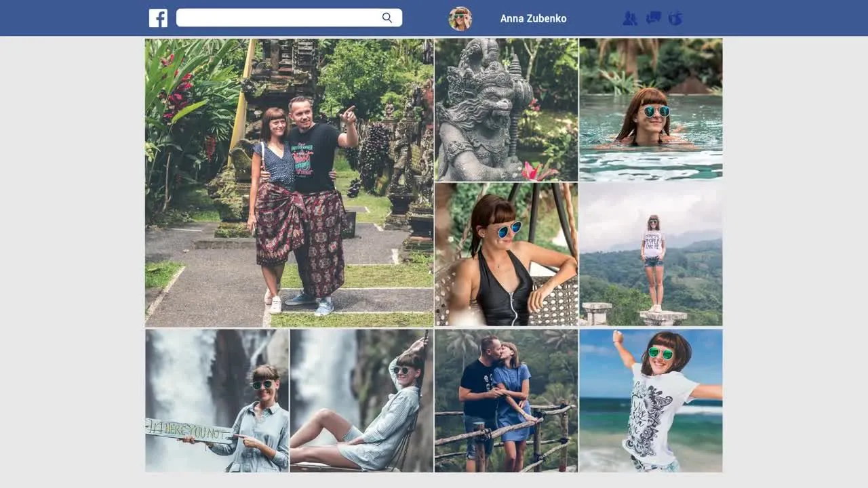Select the waterfall sign photo
The width and height of the screenshot is (868, 488).
[216, 400]
